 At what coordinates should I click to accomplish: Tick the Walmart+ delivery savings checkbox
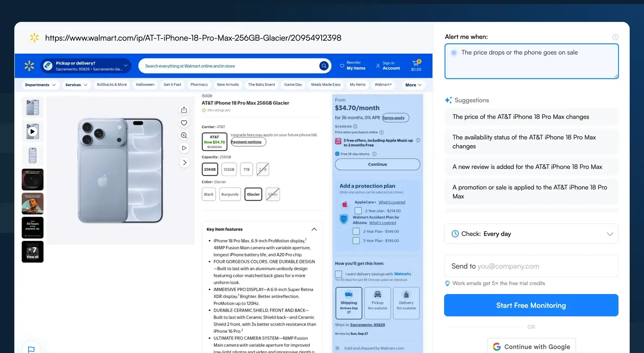339,274
